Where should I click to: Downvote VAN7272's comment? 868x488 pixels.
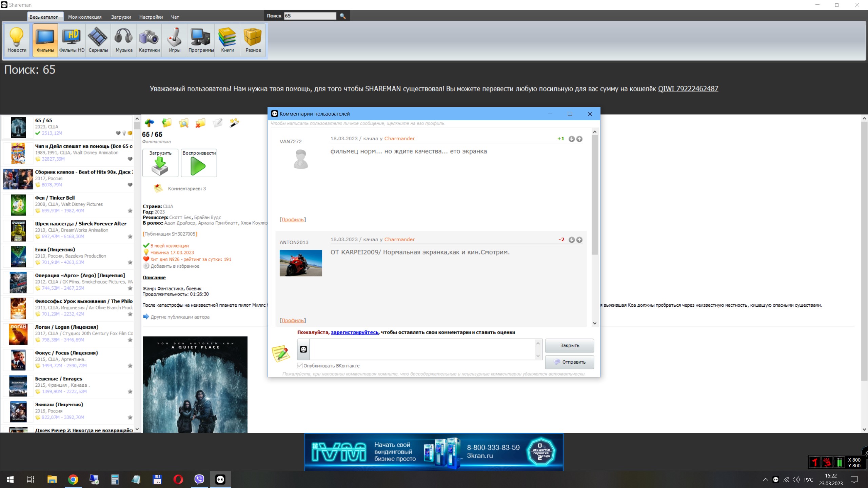click(x=572, y=139)
